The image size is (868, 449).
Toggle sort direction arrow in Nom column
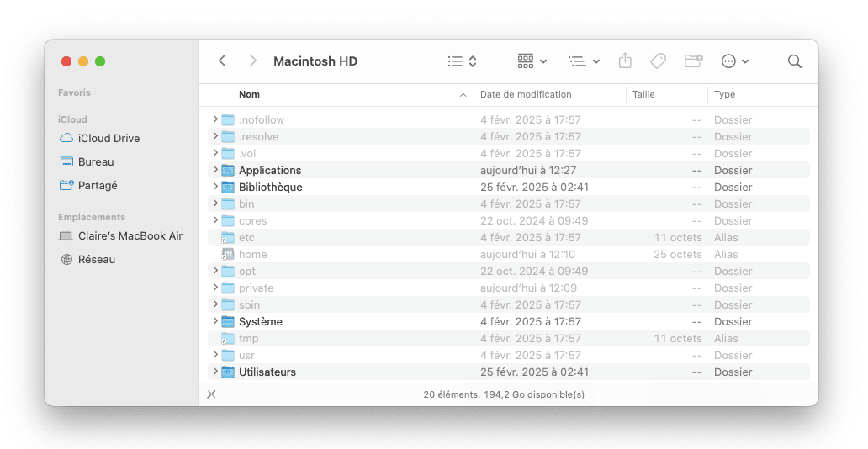[x=463, y=95]
